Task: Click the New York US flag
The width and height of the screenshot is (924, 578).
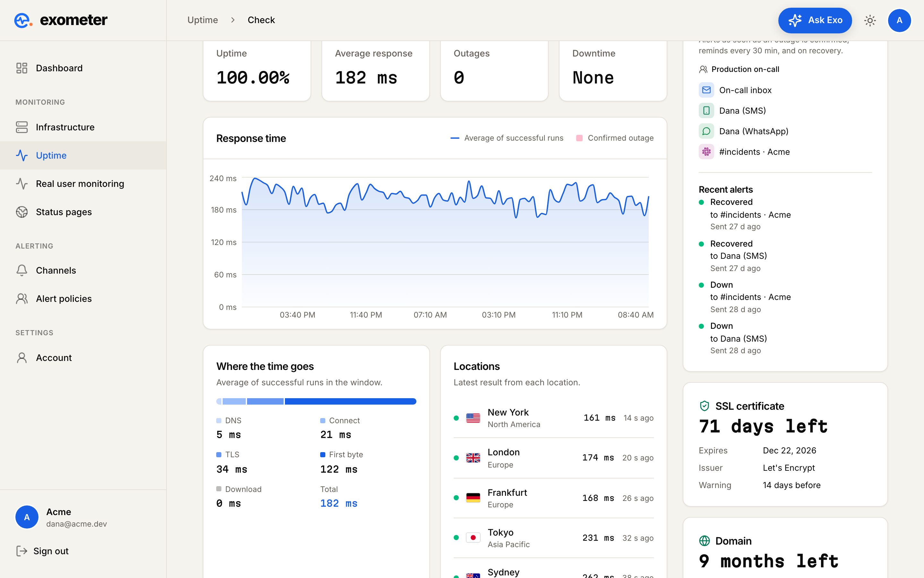Action: click(473, 418)
